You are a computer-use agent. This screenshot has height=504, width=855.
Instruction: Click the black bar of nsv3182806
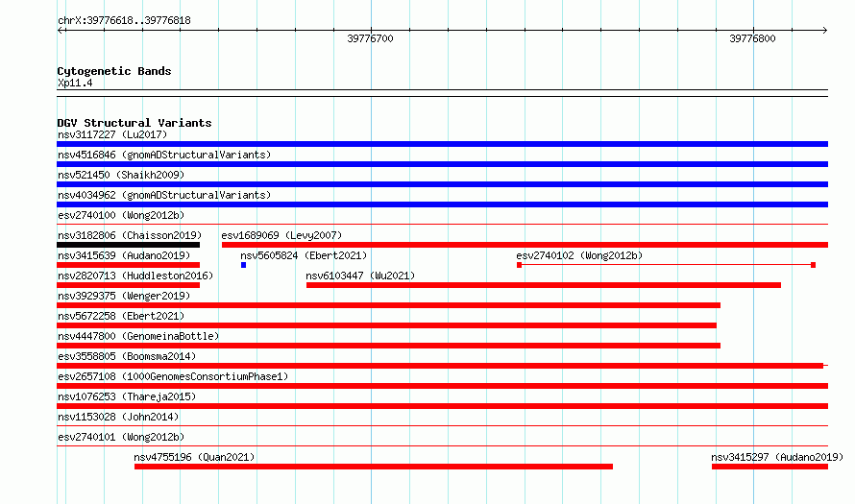click(x=128, y=245)
